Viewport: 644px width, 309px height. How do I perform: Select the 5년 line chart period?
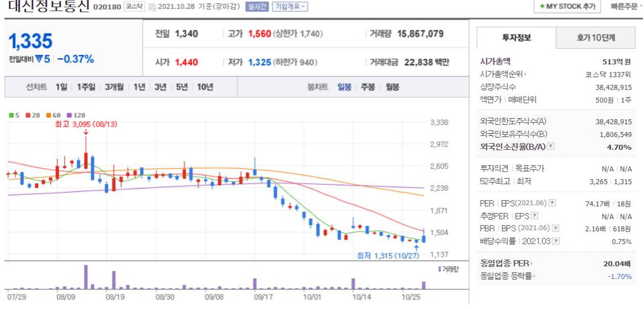click(182, 87)
